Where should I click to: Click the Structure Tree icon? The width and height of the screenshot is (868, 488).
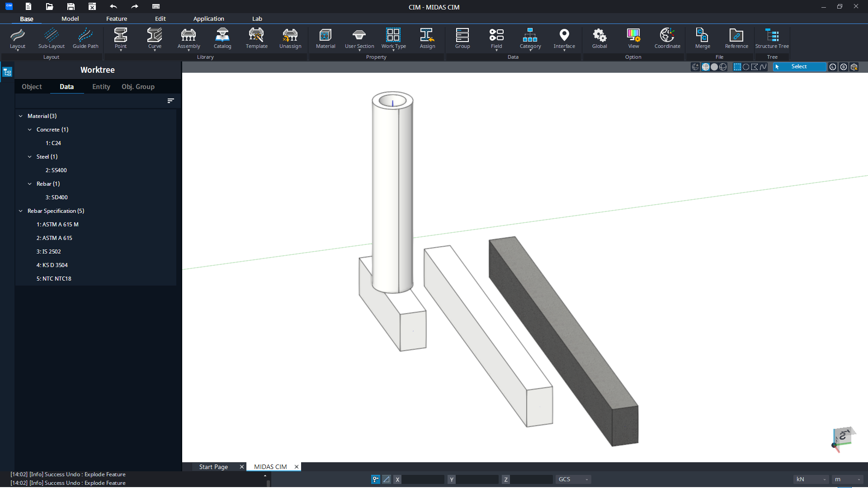click(772, 38)
